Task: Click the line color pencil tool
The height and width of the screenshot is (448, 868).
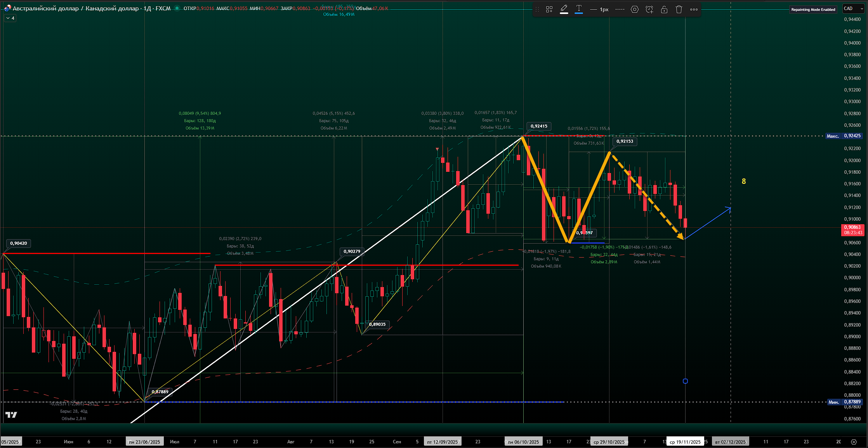Action: tap(564, 9)
